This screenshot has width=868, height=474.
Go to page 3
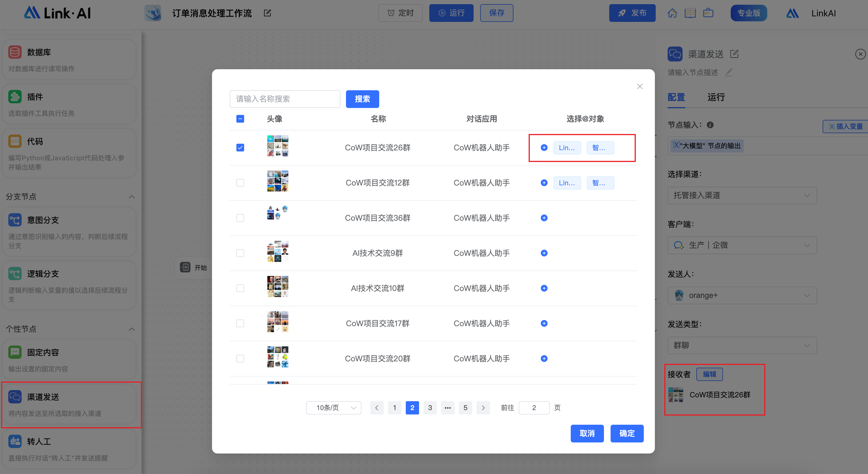pyautogui.click(x=430, y=408)
